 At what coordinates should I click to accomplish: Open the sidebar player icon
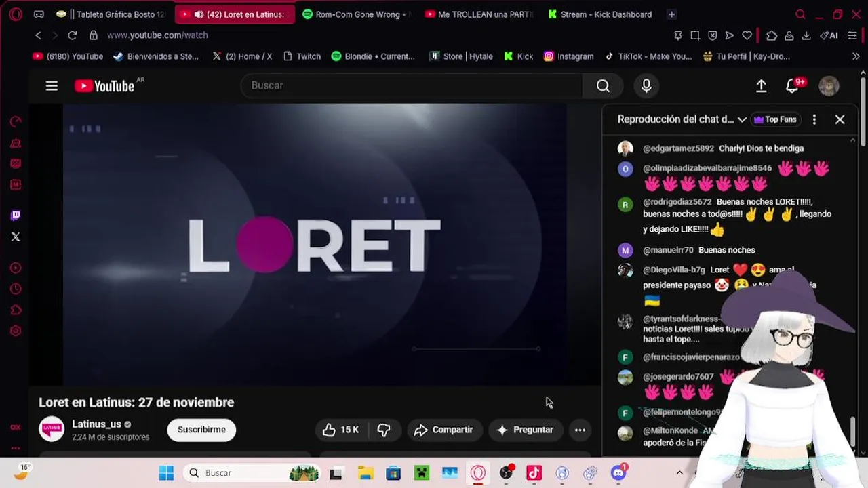tap(16, 268)
